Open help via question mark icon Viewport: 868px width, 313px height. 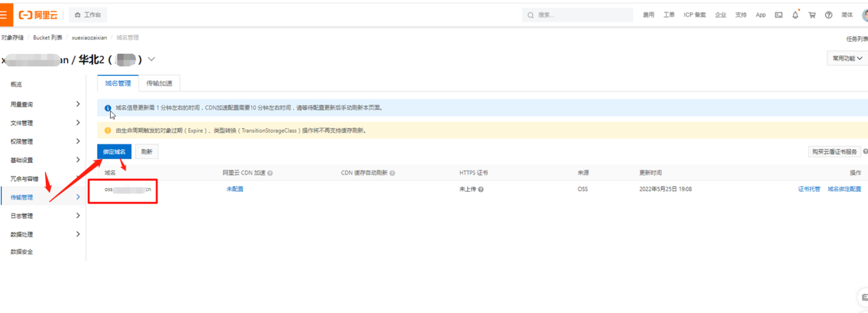829,15
